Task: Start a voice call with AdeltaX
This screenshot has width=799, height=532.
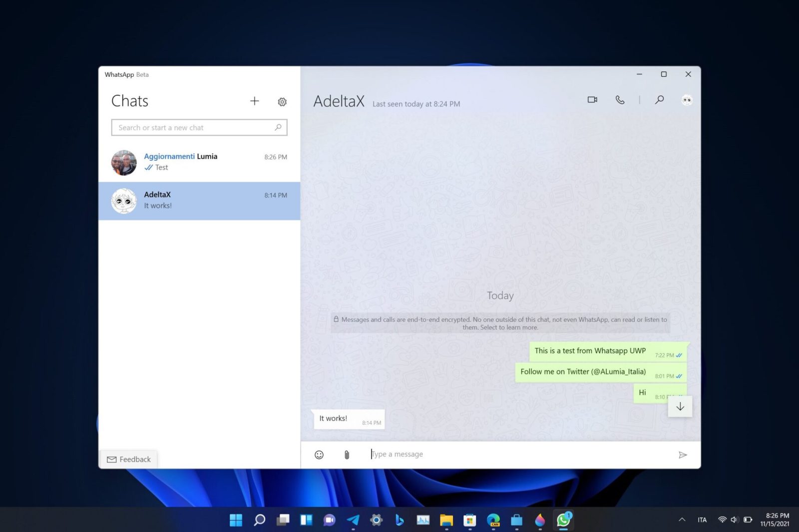Action: point(620,100)
